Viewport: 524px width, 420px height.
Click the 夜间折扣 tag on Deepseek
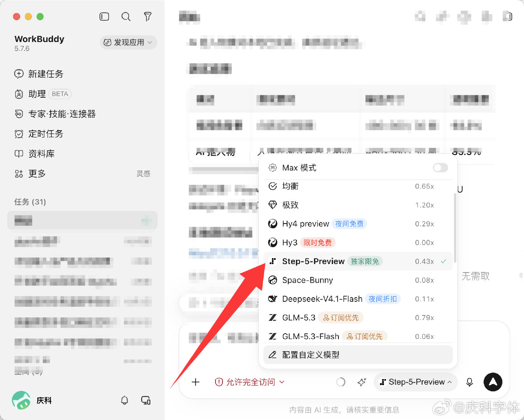point(383,299)
